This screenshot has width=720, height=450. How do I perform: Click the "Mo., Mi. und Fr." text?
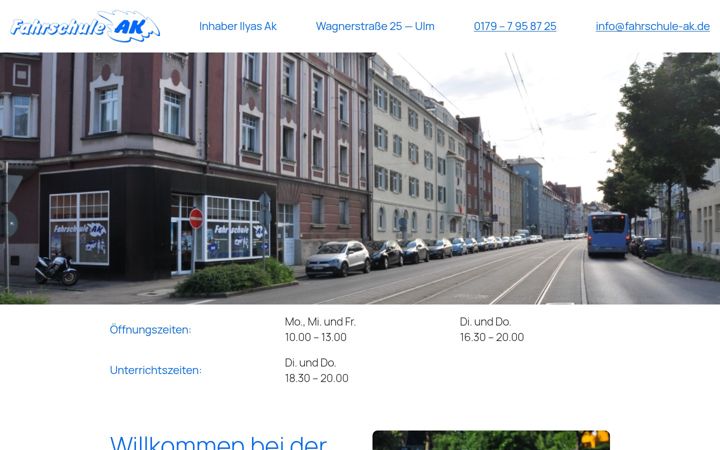[320, 322]
